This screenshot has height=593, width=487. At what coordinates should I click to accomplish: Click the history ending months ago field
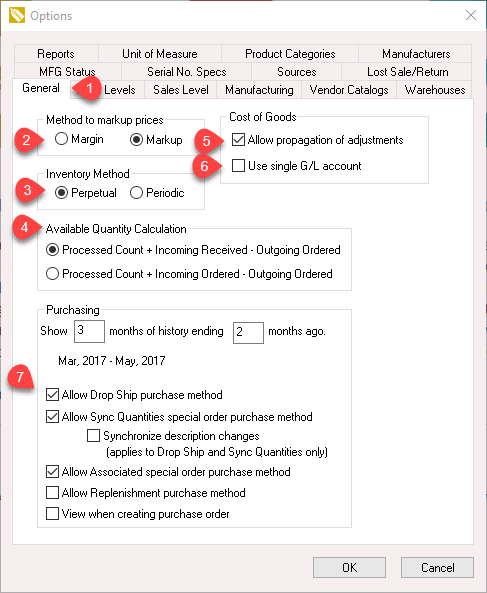(248, 333)
